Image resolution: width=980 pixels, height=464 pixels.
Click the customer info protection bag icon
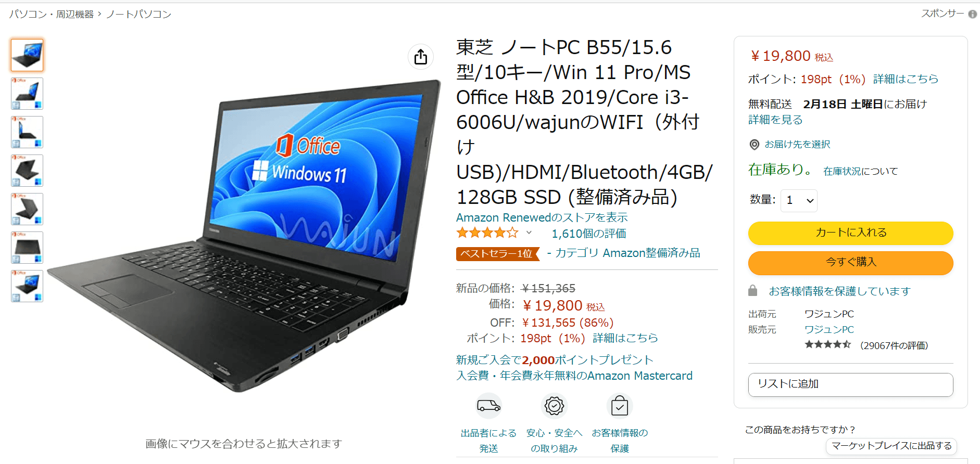coord(620,406)
